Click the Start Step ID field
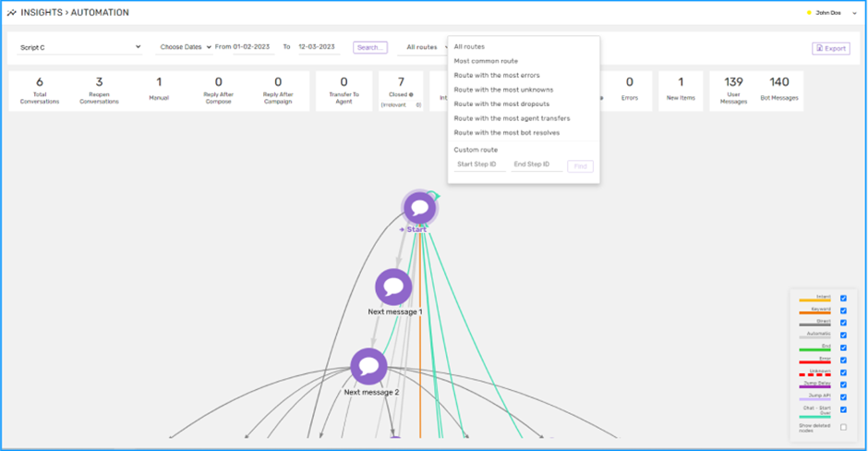 point(480,165)
